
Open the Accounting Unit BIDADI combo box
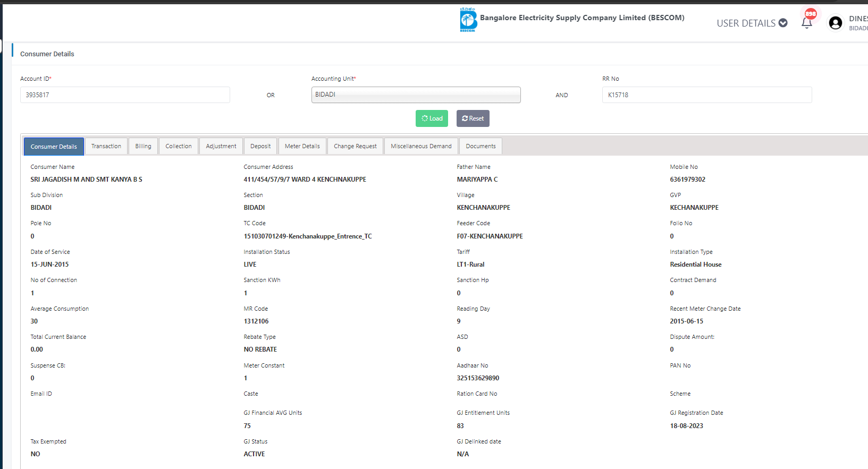416,95
